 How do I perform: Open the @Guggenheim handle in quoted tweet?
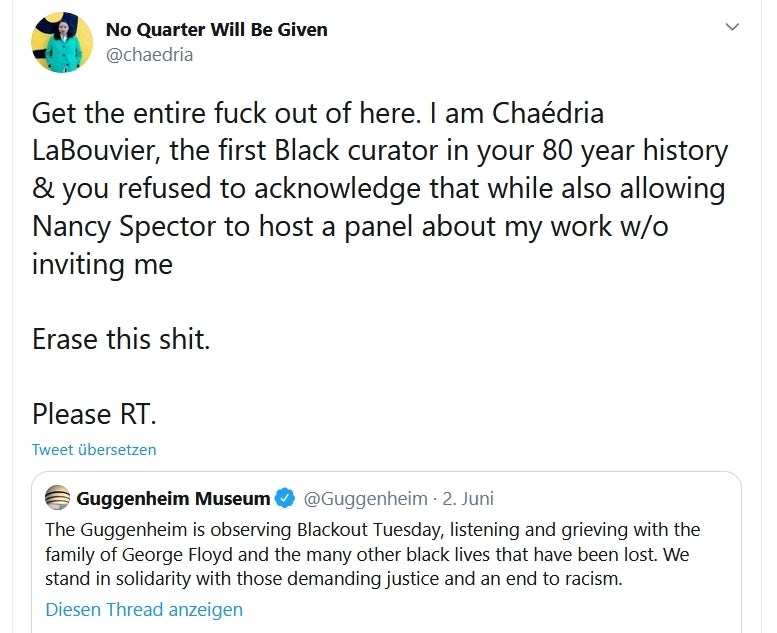365,498
